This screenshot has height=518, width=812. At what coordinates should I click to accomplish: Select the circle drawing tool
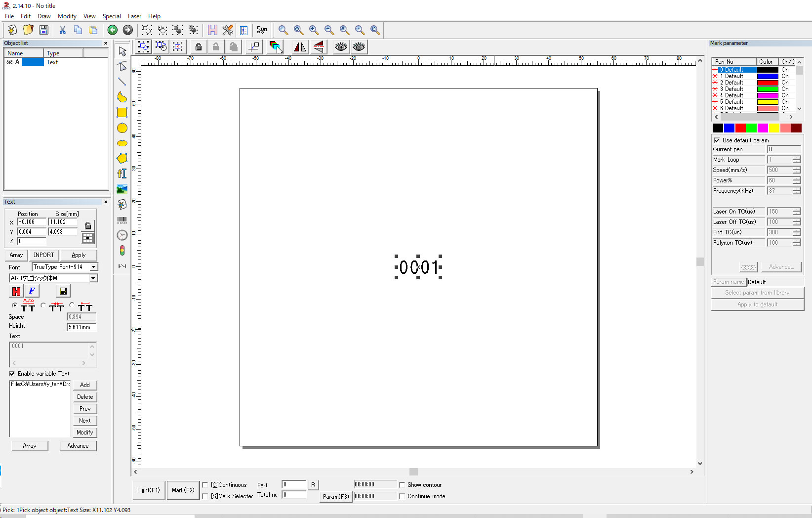click(x=122, y=128)
